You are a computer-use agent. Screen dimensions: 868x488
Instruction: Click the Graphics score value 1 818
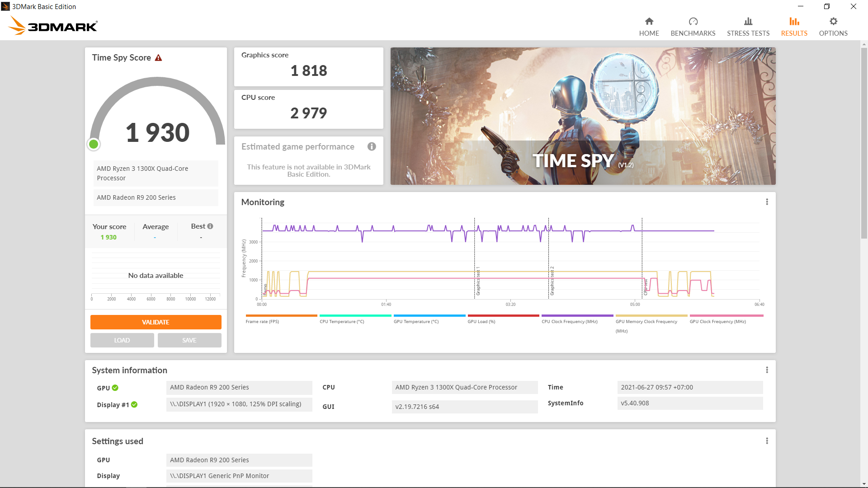coord(308,70)
